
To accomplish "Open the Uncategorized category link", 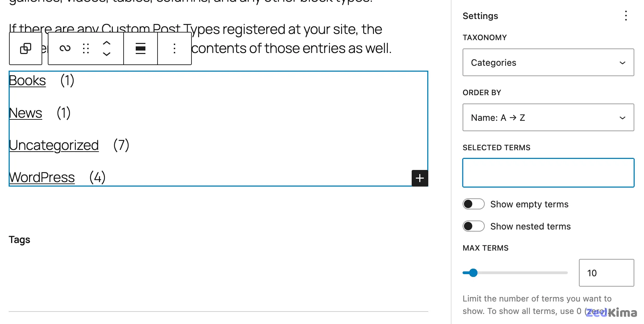I will pos(54,145).
